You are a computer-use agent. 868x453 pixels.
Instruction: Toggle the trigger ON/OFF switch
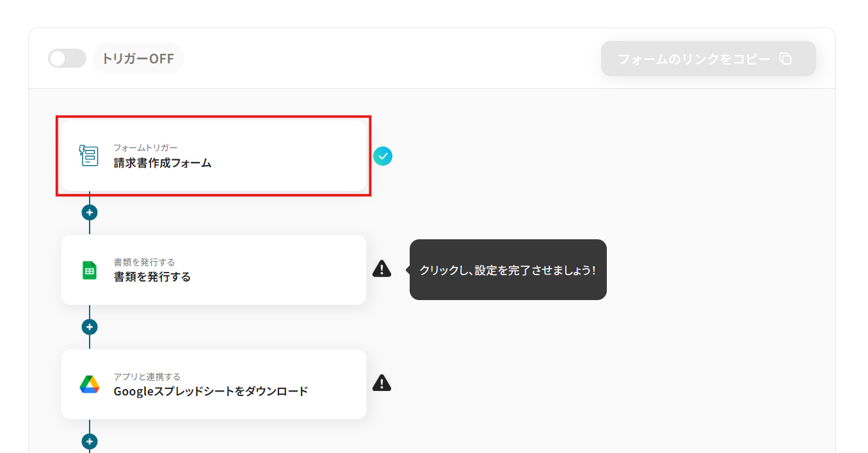point(67,59)
